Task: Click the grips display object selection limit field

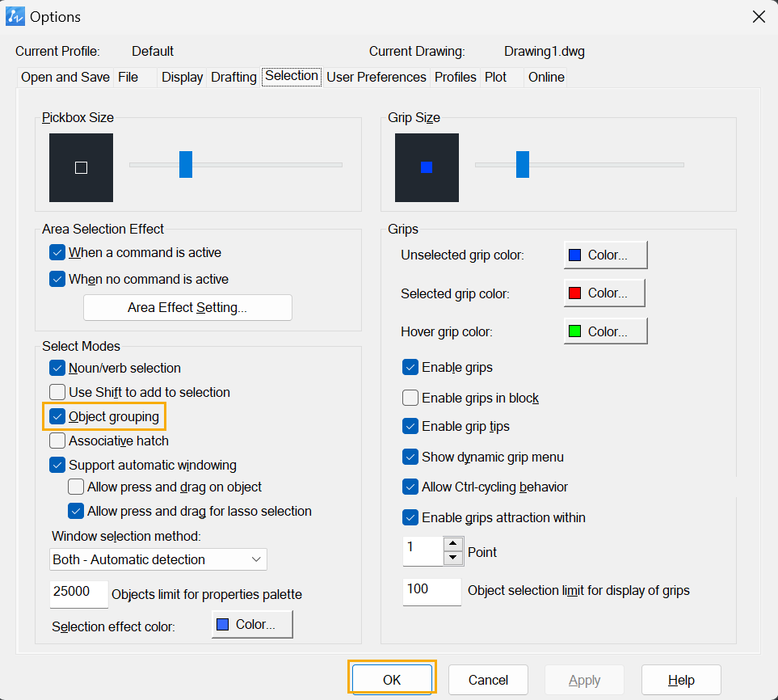Action: click(431, 591)
